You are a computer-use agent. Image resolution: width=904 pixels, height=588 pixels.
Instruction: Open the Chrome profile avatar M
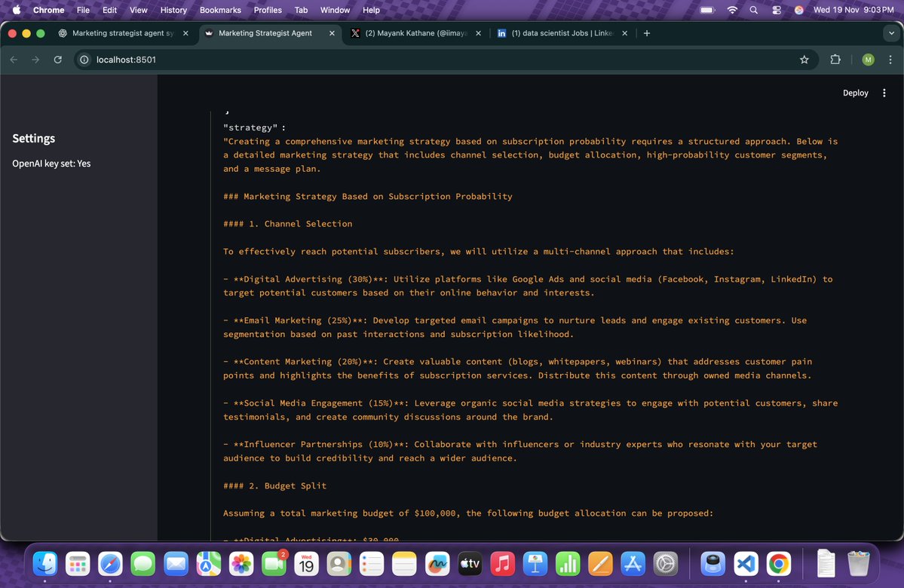point(868,60)
